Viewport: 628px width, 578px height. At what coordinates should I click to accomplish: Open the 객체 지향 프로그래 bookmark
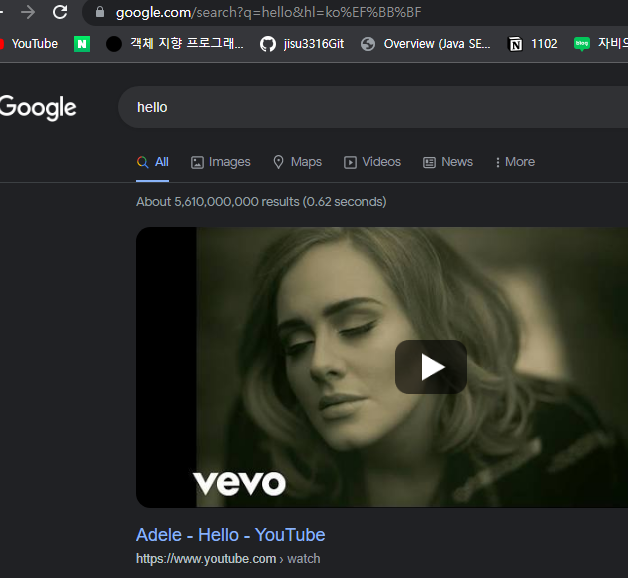coord(175,44)
